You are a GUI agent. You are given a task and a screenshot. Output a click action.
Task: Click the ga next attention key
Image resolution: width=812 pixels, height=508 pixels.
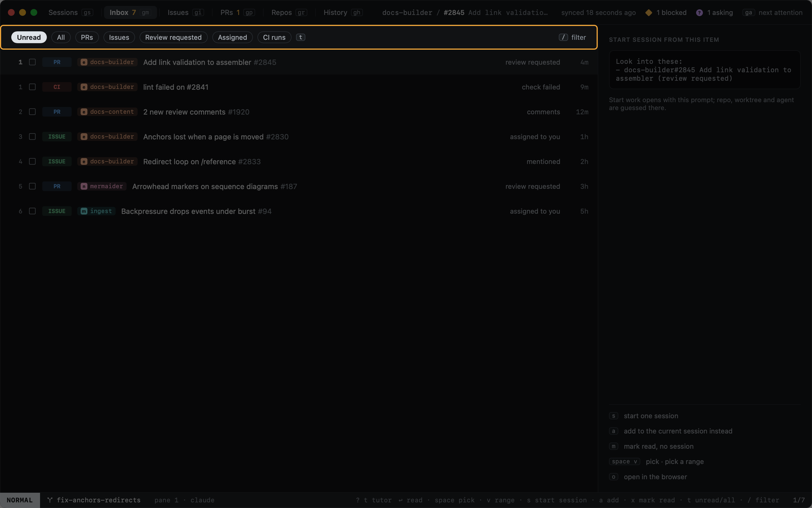[x=748, y=13]
